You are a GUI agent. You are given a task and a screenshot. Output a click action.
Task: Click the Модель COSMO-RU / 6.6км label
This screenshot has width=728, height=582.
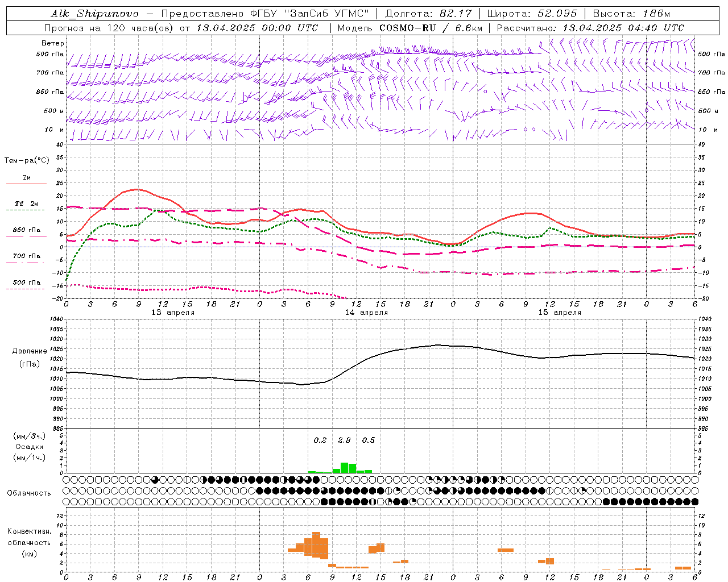(410, 28)
